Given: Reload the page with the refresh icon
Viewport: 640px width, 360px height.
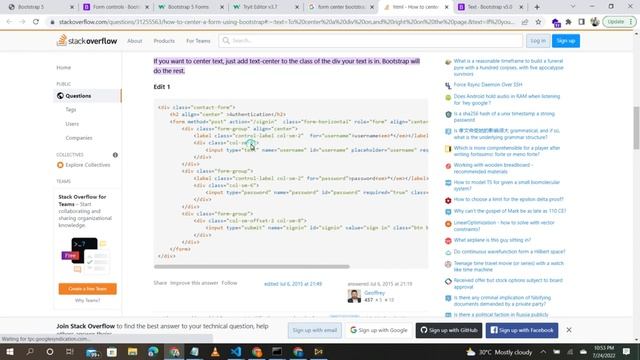Looking at the screenshot, I should coord(36,22).
